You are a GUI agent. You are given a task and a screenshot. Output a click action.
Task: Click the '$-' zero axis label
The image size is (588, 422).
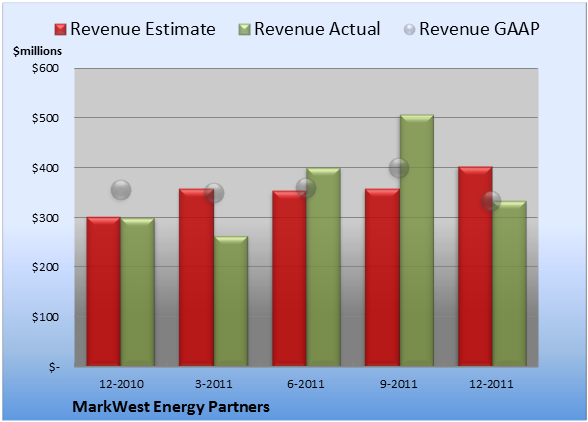(54, 367)
